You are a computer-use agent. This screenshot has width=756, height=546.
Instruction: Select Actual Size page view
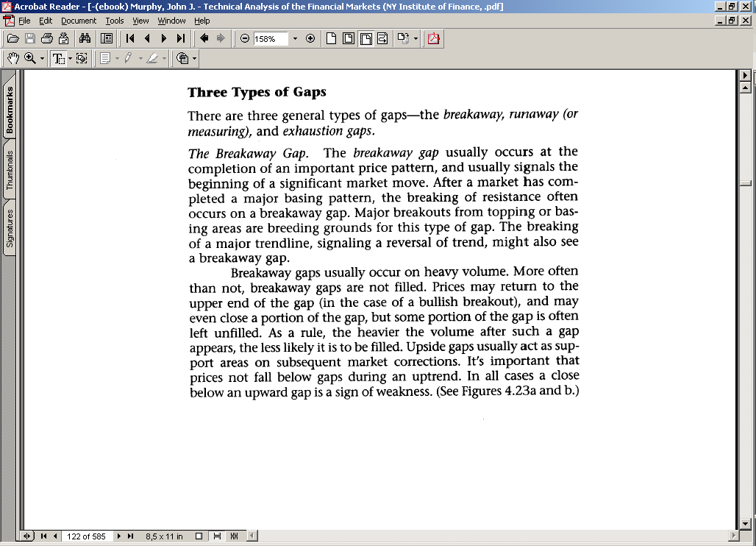[x=331, y=38]
